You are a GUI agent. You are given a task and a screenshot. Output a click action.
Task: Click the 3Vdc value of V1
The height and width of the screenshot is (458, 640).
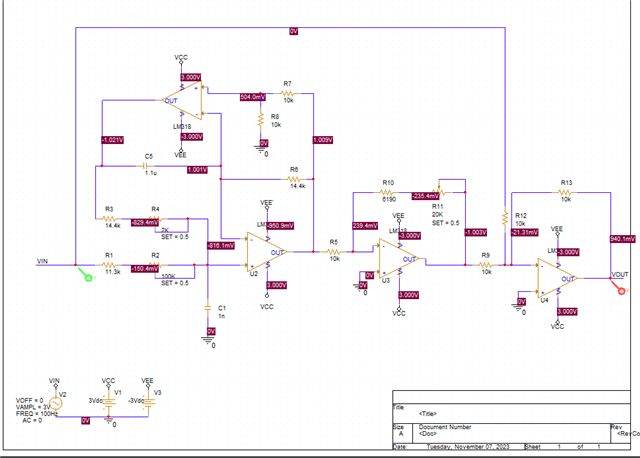[x=96, y=400]
